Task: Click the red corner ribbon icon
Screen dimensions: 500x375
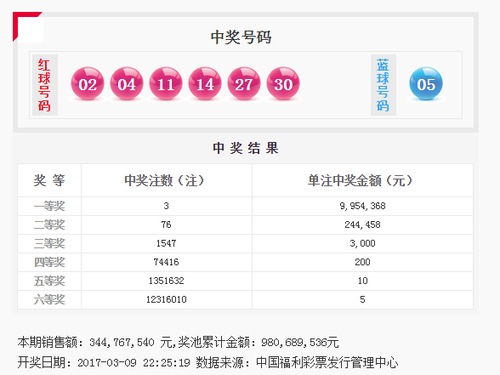Action: point(27,27)
